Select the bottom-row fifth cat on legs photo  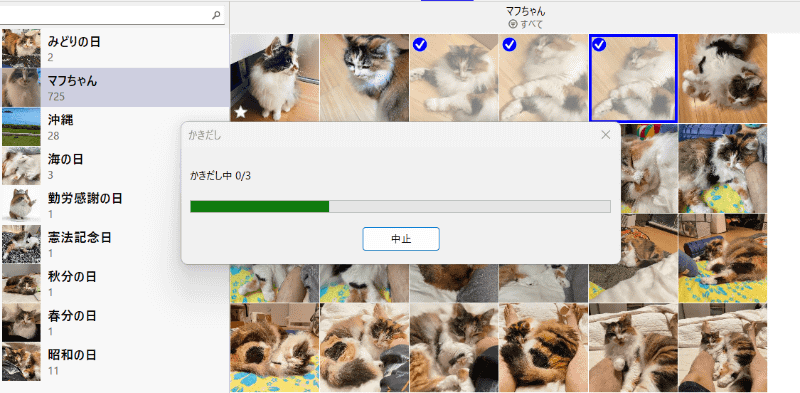point(633,348)
